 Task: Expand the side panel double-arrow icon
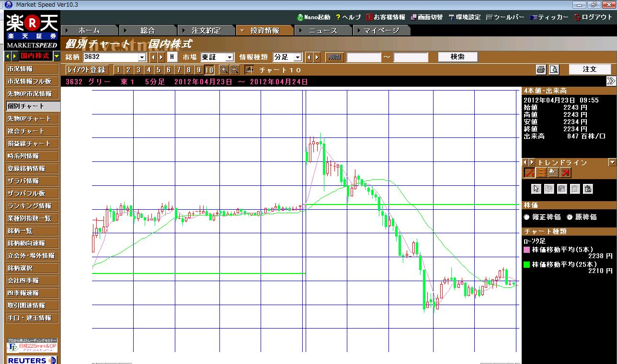[611, 81]
